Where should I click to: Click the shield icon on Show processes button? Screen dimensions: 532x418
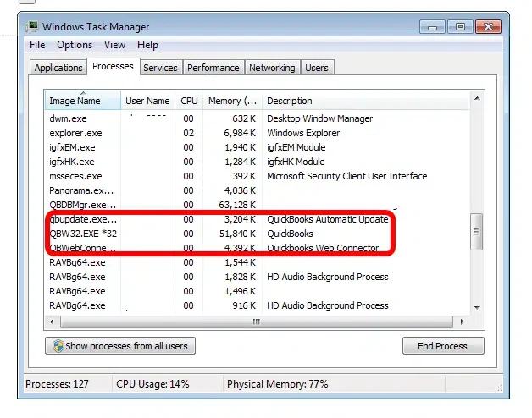coord(58,346)
